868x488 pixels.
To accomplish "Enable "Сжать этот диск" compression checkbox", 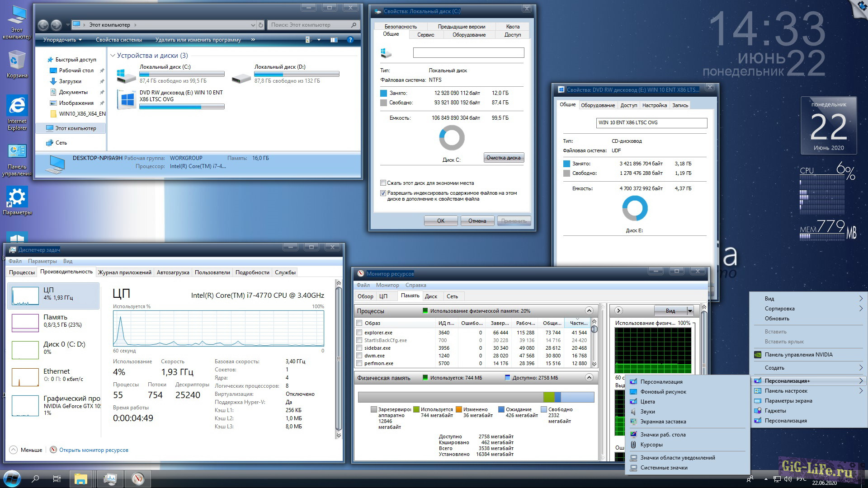I will tap(383, 183).
